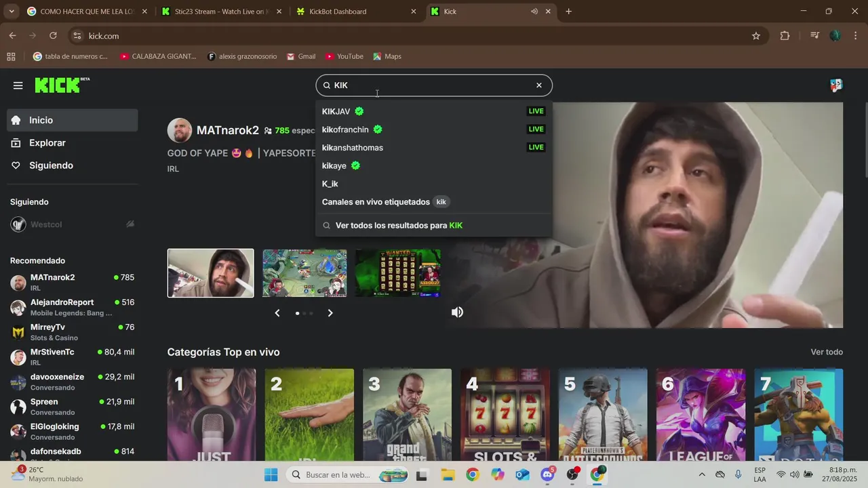Open category 3 Grand Theft Auto card
Image resolution: width=868 pixels, height=488 pixels.
pyautogui.click(x=407, y=415)
